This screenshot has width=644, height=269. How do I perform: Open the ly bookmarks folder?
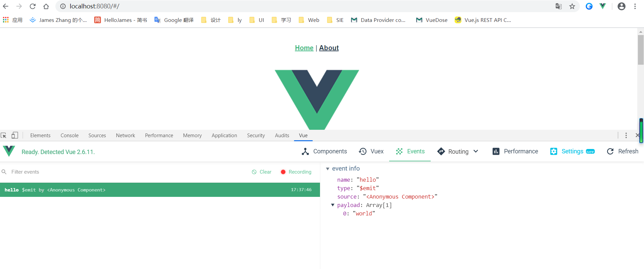pos(235,20)
